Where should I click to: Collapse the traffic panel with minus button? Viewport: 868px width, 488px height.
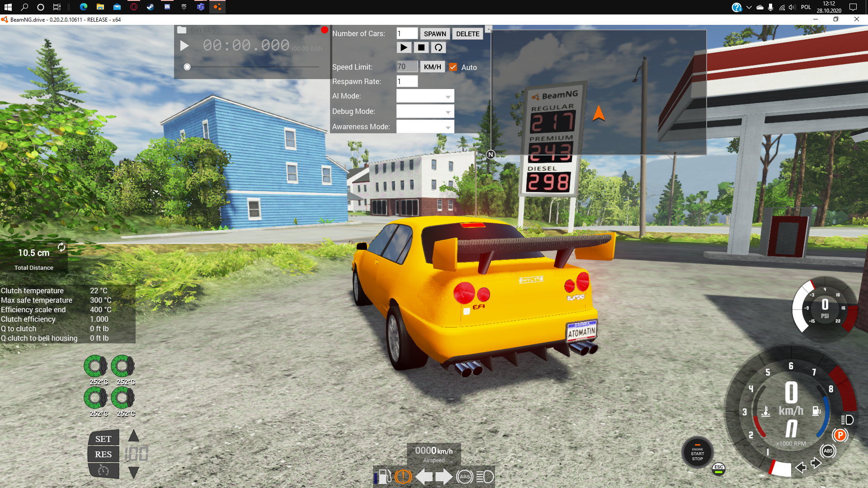coord(488,29)
